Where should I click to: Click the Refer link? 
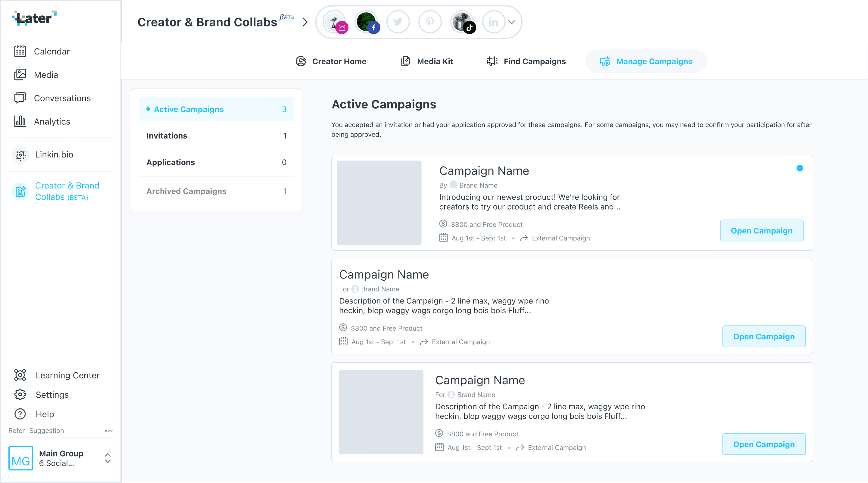[x=16, y=431]
